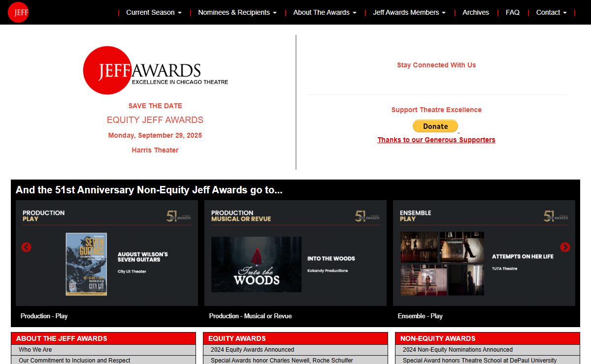Click the TUTA Theatre credit text
The image size is (591, 364).
tap(505, 269)
